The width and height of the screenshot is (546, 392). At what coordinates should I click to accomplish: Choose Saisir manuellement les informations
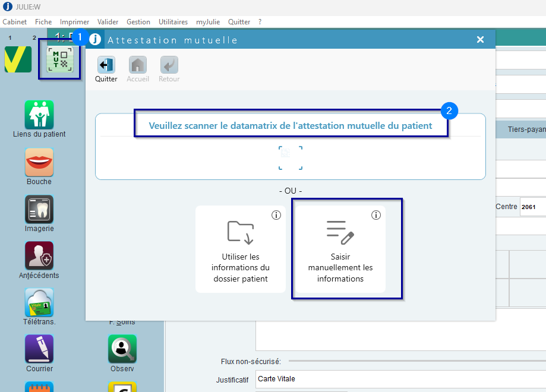coord(340,249)
